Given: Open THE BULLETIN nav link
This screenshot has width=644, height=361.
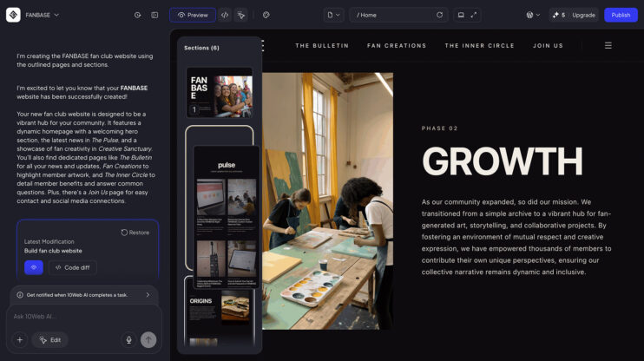Looking at the screenshot, I should pos(322,46).
